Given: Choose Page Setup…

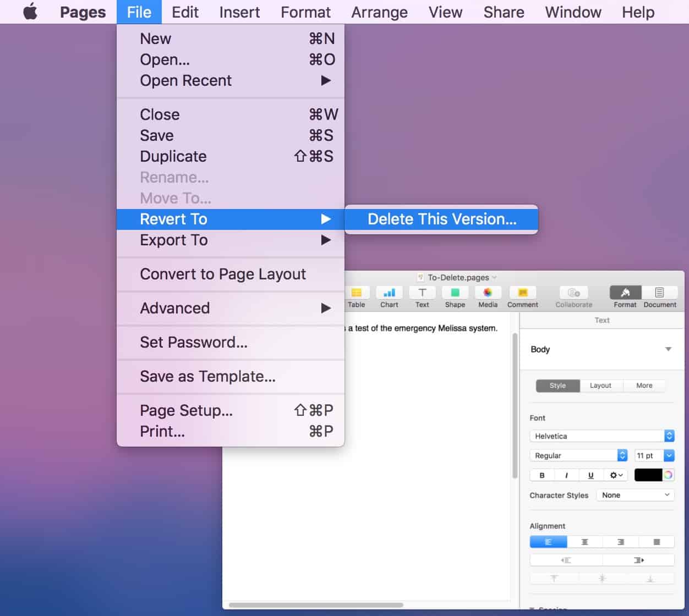Looking at the screenshot, I should click(231, 410).
